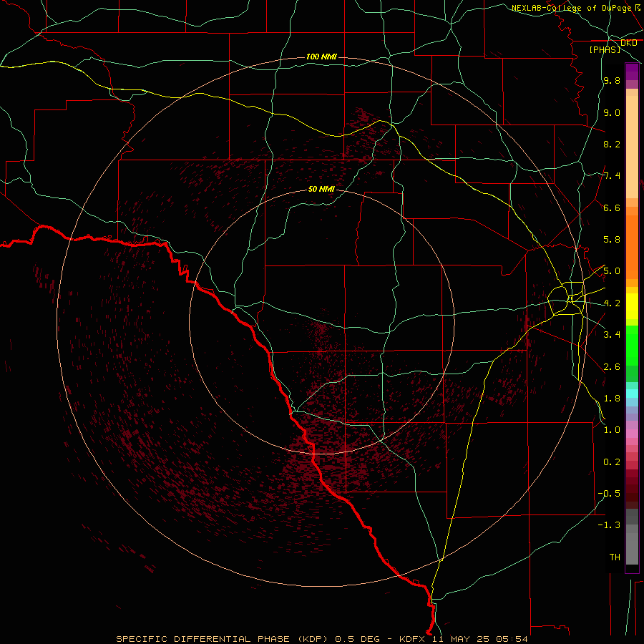The image size is (644, 644).
Task: Click the -0.5 value on the color scale
Action: point(609,494)
